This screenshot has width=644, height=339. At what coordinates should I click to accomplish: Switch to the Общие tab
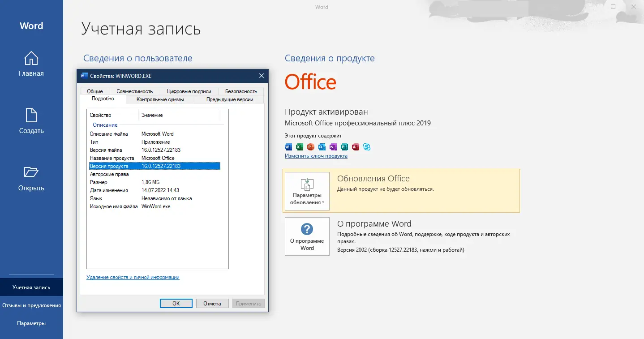click(x=95, y=91)
